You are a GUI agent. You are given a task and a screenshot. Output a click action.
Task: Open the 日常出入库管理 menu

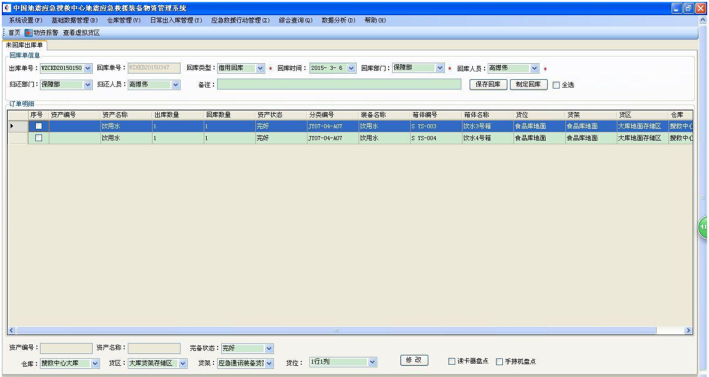[x=176, y=20]
